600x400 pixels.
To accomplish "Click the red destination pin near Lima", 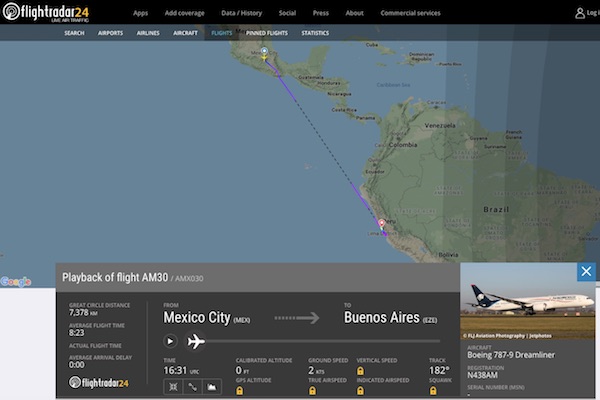I will 382,223.
